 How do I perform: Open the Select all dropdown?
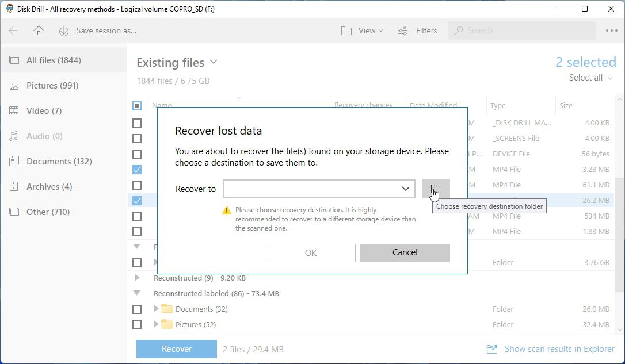point(590,78)
